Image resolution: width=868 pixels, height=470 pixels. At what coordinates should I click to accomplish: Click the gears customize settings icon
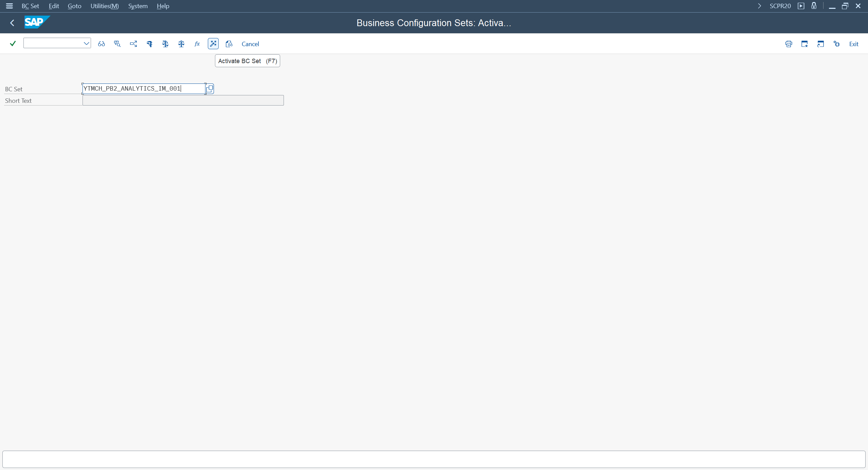click(x=836, y=44)
